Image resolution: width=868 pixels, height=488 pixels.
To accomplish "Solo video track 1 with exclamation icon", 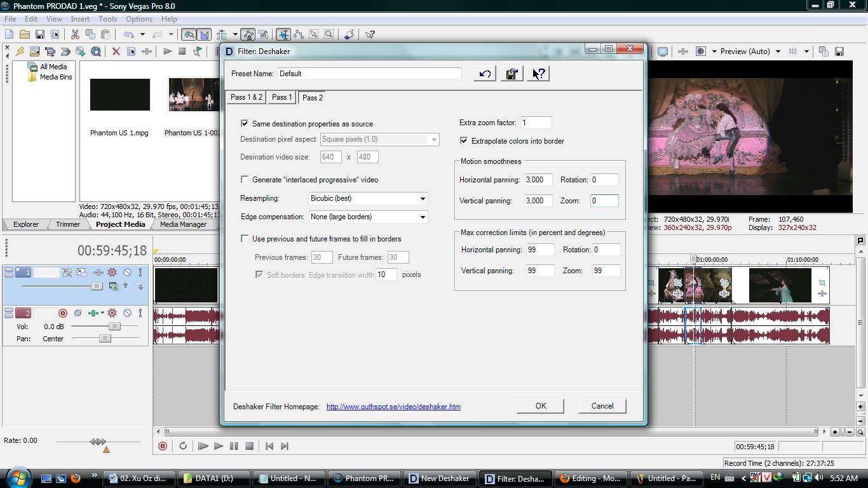I will (140, 273).
